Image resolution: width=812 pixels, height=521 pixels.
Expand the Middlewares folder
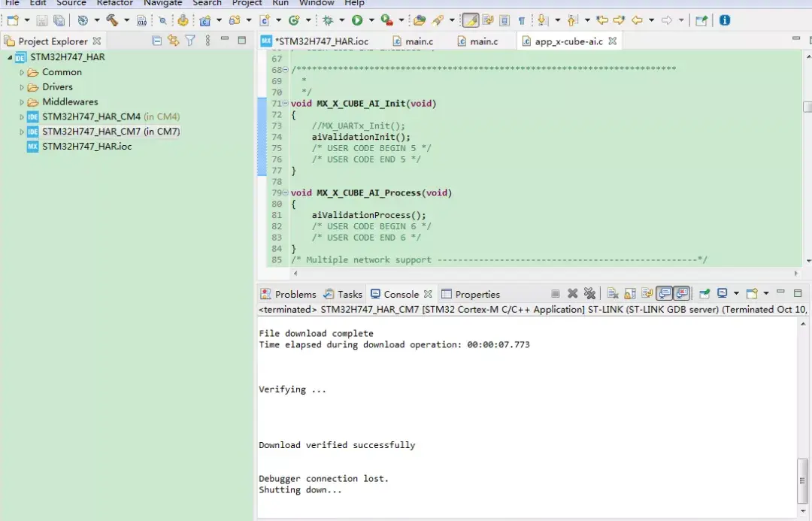point(21,102)
